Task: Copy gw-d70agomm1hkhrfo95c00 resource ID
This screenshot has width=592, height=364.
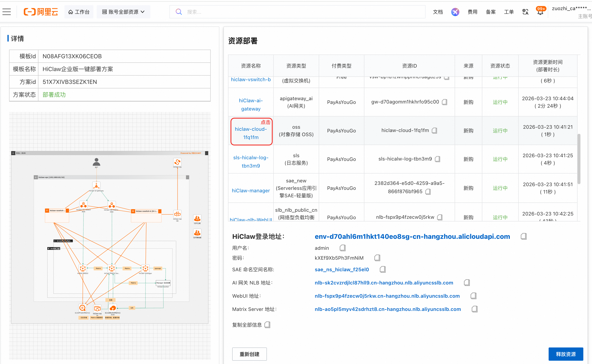Action: point(445,102)
